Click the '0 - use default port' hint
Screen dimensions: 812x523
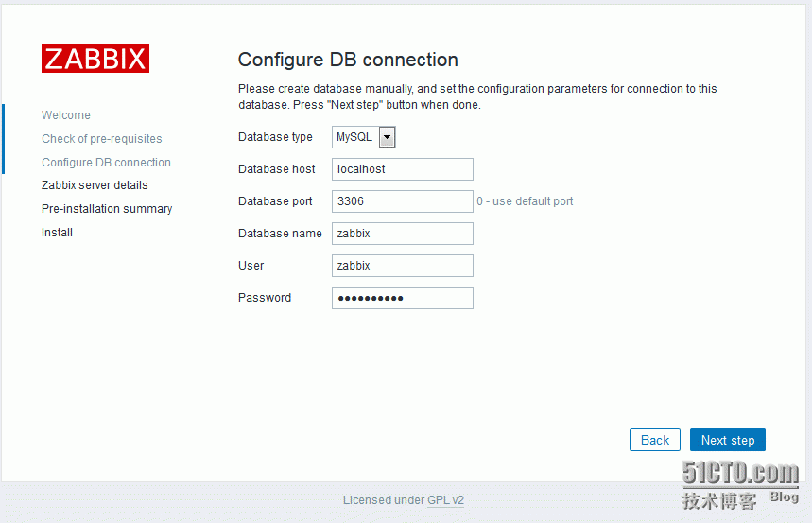coord(525,201)
